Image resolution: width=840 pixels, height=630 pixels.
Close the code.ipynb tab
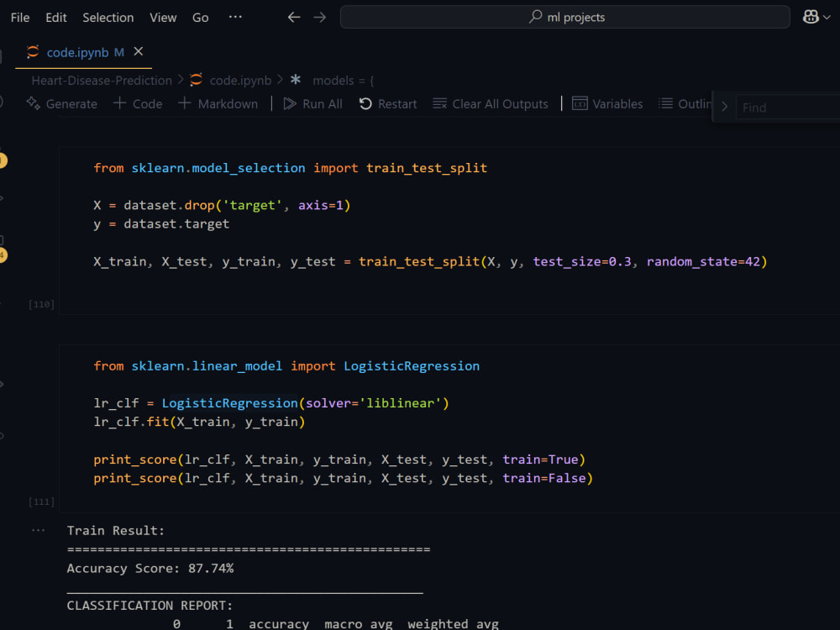click(139, 51)
